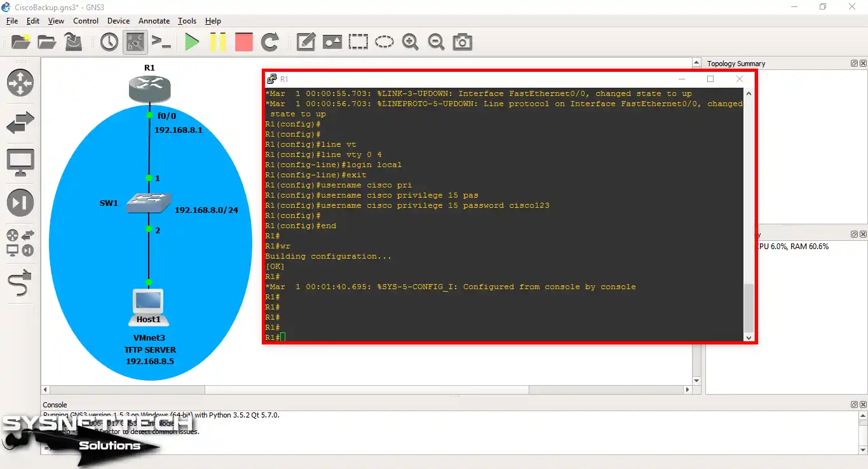Open the Snapshot manager clock icon
The width and height of the screenshot is (868, 469).
pyautogui.click(x=109, y=43)
